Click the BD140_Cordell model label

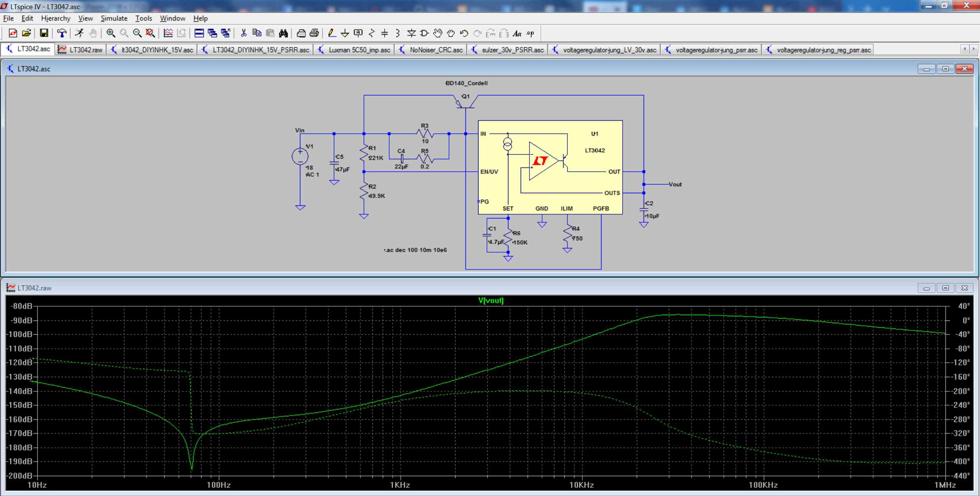pos(466,83)
